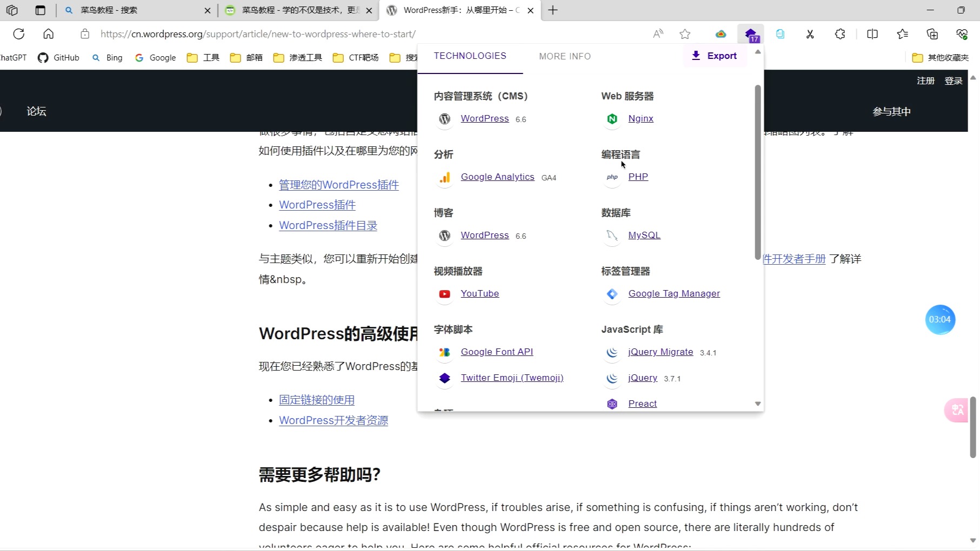Screen dimensions: 980x551
Task: Click Google Font API logo icon
Action: pos(444,352)
